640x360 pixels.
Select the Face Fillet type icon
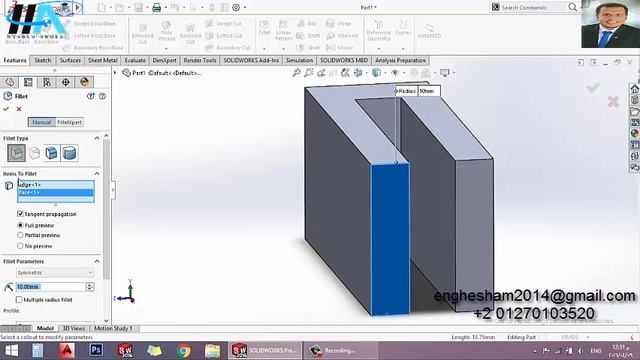pos(52,153)
